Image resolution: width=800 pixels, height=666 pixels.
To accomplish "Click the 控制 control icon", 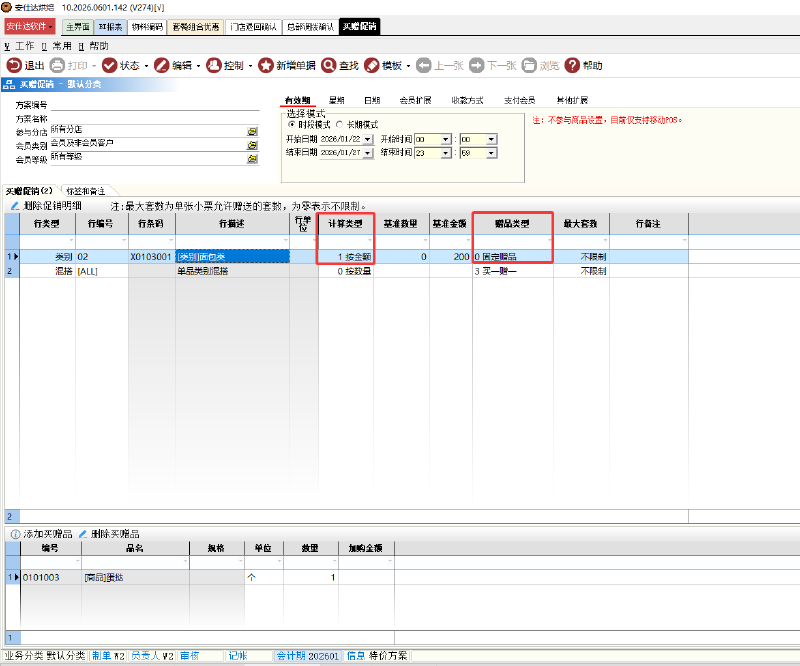I will coord(213,65).
